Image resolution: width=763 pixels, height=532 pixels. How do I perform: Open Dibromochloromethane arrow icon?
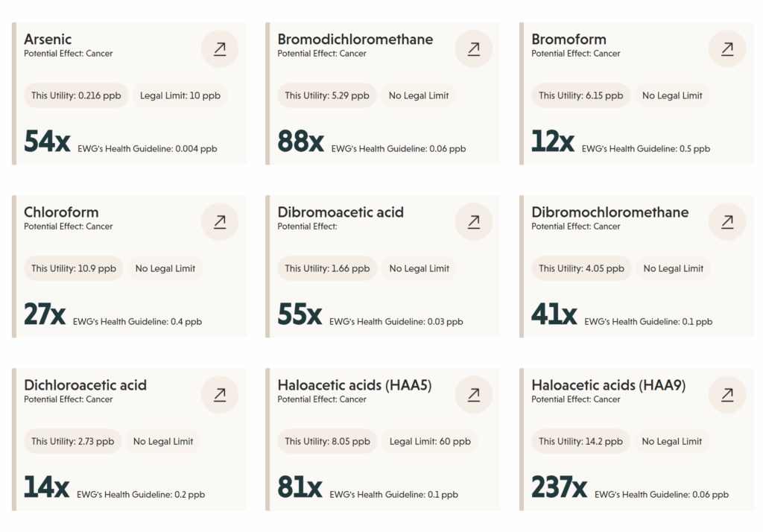727,221
